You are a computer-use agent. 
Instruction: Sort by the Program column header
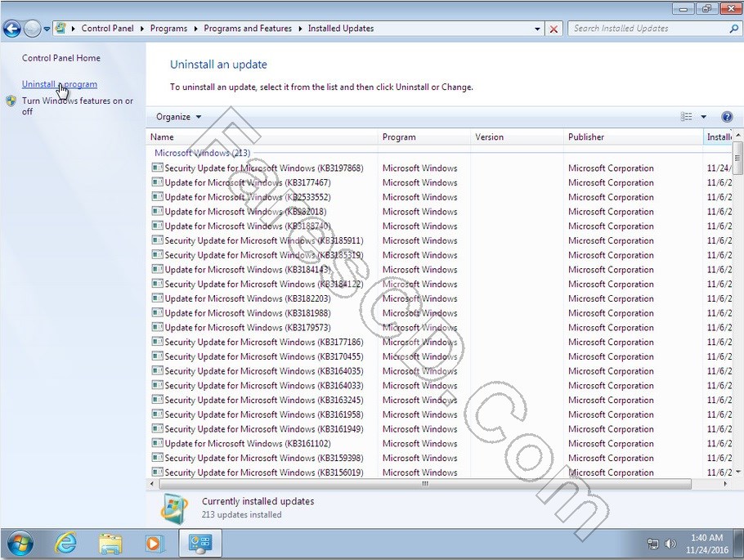(424, 137)
